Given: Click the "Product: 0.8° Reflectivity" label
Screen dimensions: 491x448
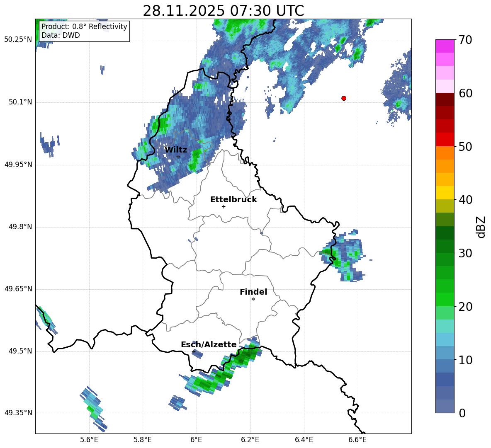Looking at the screenshot, I should tap(84, 26).
